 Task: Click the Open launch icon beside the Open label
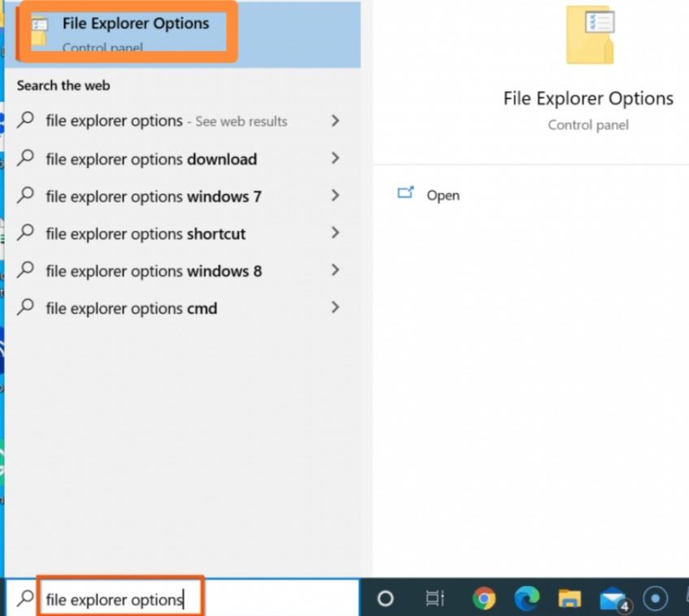click(405, 193)
